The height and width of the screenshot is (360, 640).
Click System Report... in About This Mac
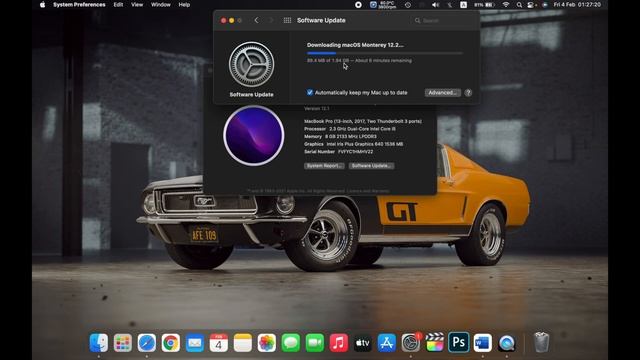[x=324, y=166]
